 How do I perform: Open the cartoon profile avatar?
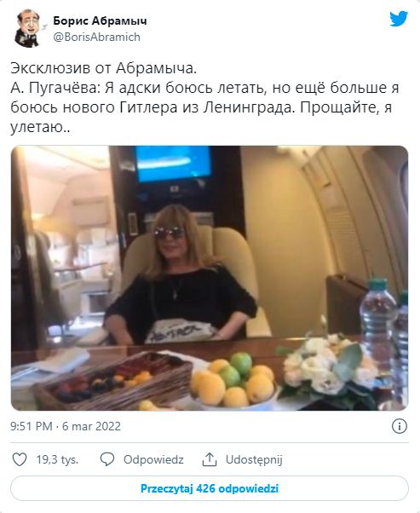tap(27, 28)
